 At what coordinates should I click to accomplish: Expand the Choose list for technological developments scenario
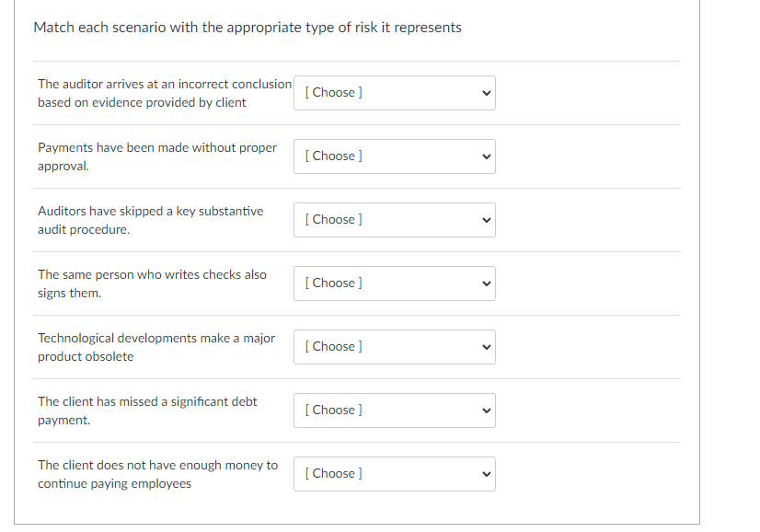point(394,346)
